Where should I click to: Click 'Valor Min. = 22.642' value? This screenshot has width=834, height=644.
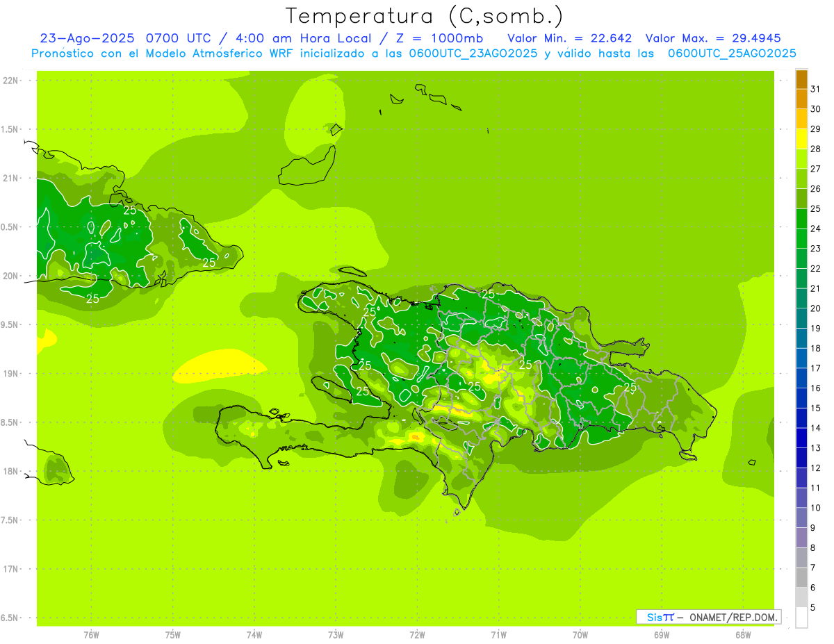[x=569, y=38]
